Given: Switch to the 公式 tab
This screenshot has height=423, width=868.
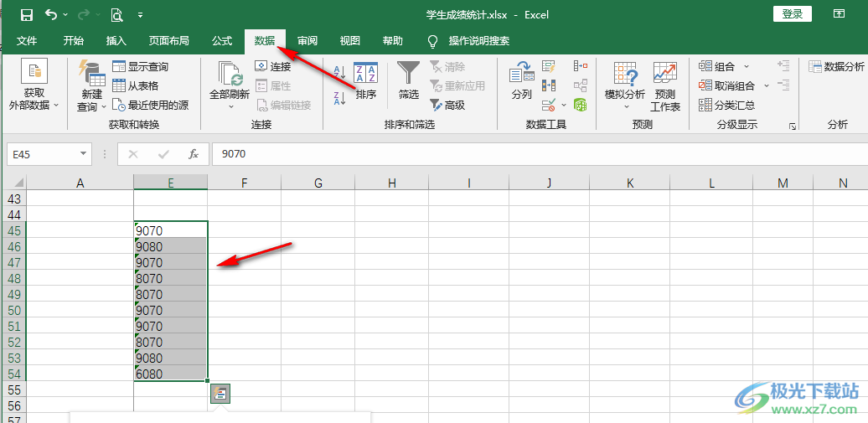Looking at the screenshot, I should (221, 41).
